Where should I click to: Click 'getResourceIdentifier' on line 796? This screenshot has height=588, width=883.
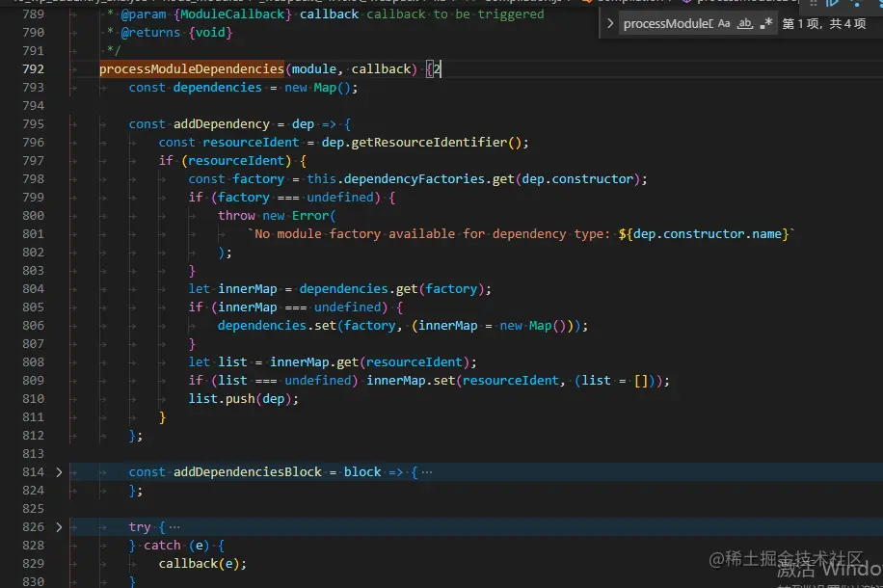tap(430, 143)
